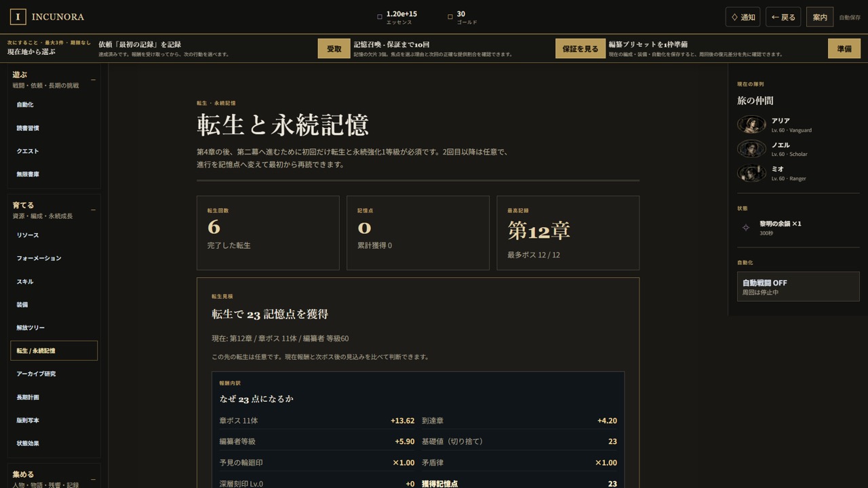868x488 pixels.
Task: Go to the 長期計画 page
Action: tap(54, 397)
